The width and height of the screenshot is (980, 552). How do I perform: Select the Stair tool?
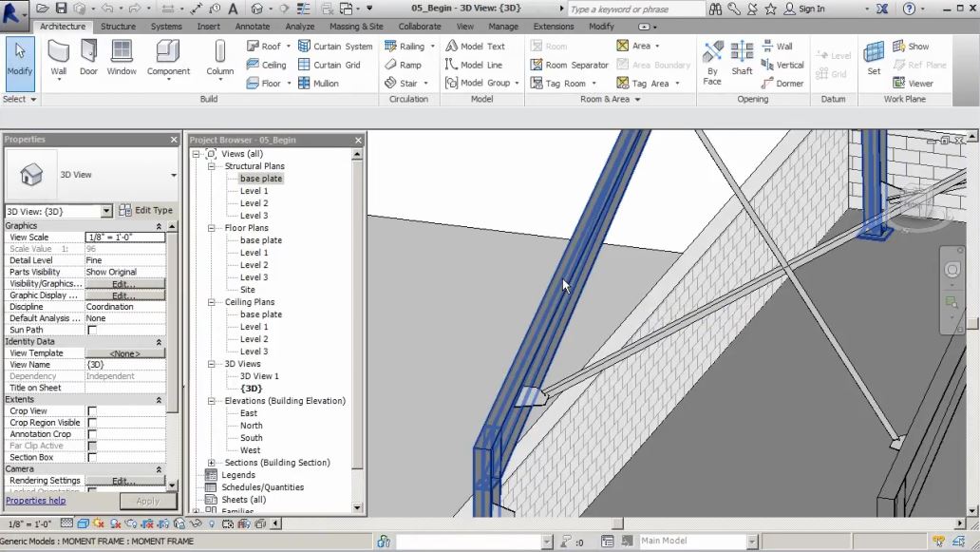pyautogui.click(x=406, y=84)
